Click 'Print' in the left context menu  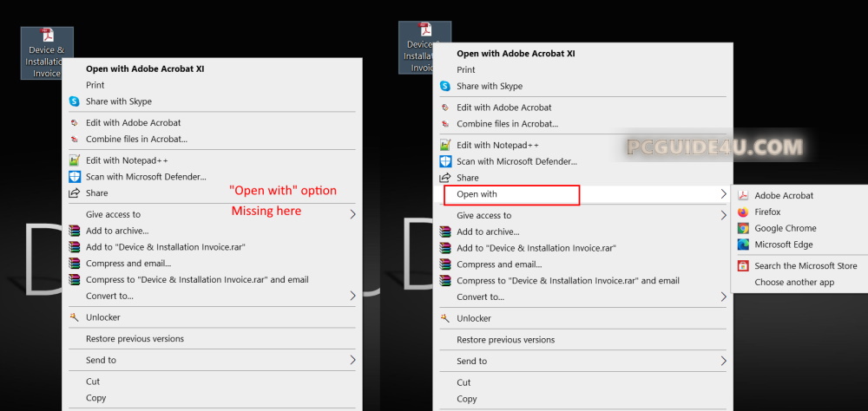coord(95,85)
